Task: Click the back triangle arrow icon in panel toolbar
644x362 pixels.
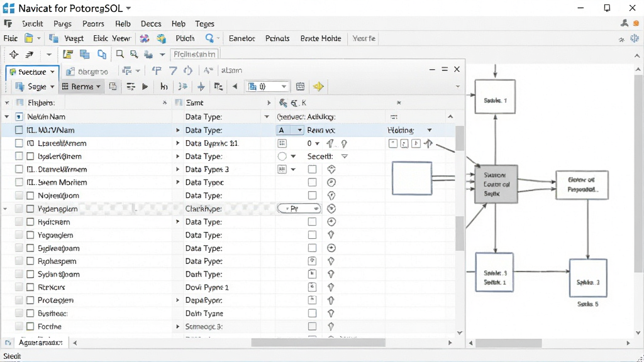Action: tap(235, 87)
